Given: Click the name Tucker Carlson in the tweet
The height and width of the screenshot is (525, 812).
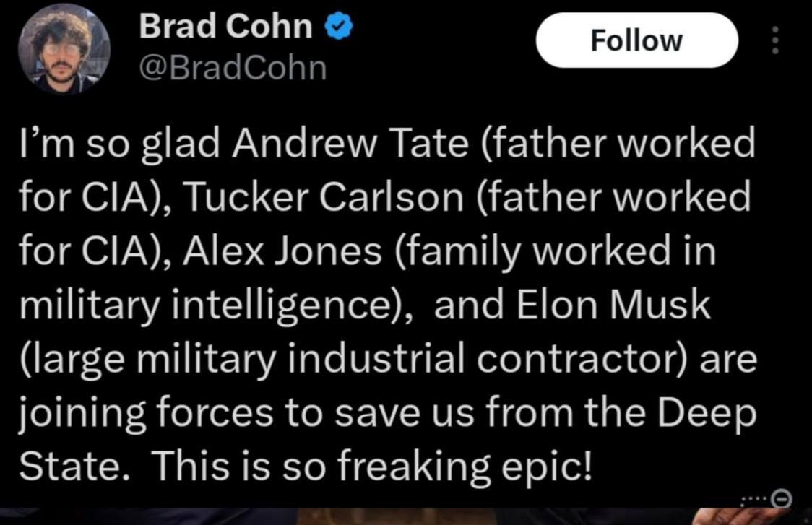Looking at the screenshot, I should click(x=323, y=197).
